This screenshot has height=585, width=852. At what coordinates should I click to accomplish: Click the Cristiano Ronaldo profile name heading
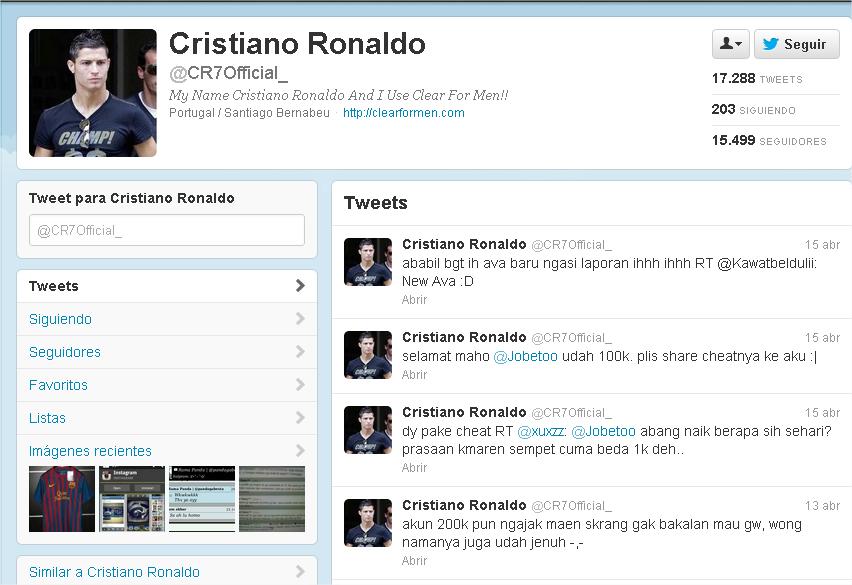point(297,43)
